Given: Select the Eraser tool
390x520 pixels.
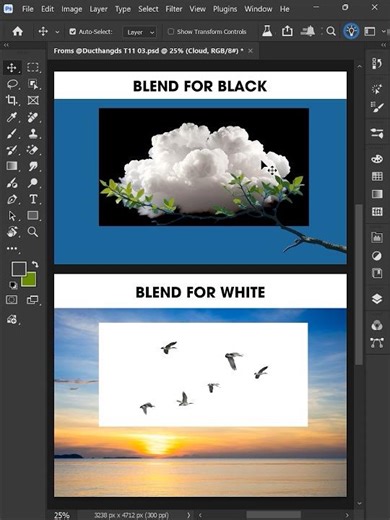Looking at the screenshot, I should coord(33,150).
